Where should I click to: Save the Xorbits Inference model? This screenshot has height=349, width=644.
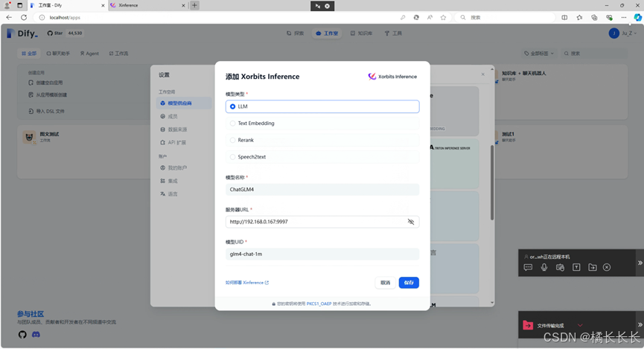click(409, 283)
